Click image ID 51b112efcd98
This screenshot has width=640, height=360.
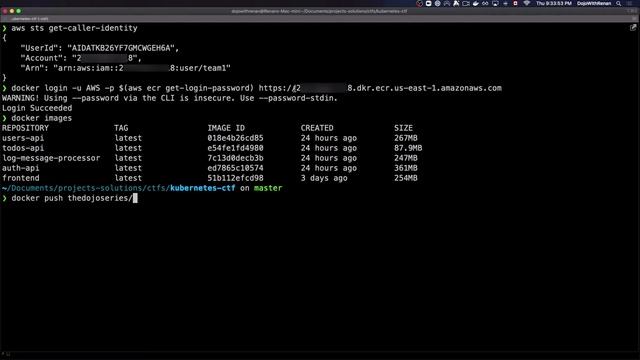[x=235, y=178]
